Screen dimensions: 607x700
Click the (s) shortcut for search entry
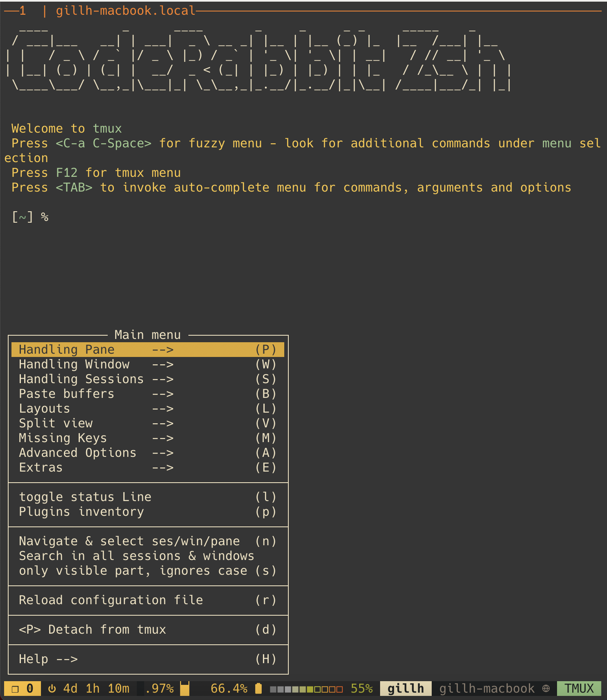[266, 571]
